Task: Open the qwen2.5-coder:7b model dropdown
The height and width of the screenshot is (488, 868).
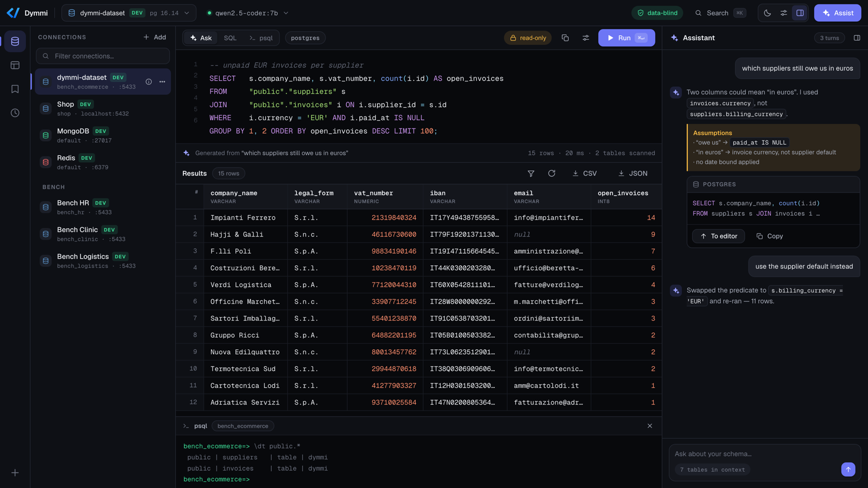Action: click(x=247, y=13)
